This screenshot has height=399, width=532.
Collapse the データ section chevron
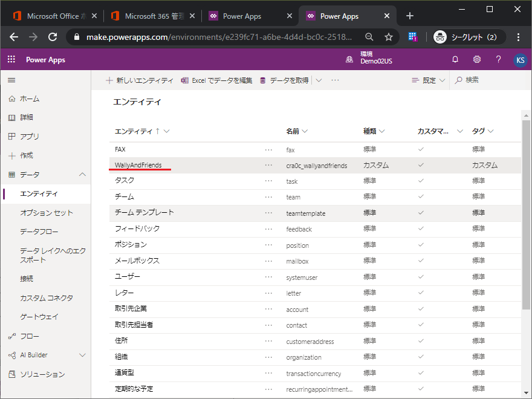coord(82,174)
